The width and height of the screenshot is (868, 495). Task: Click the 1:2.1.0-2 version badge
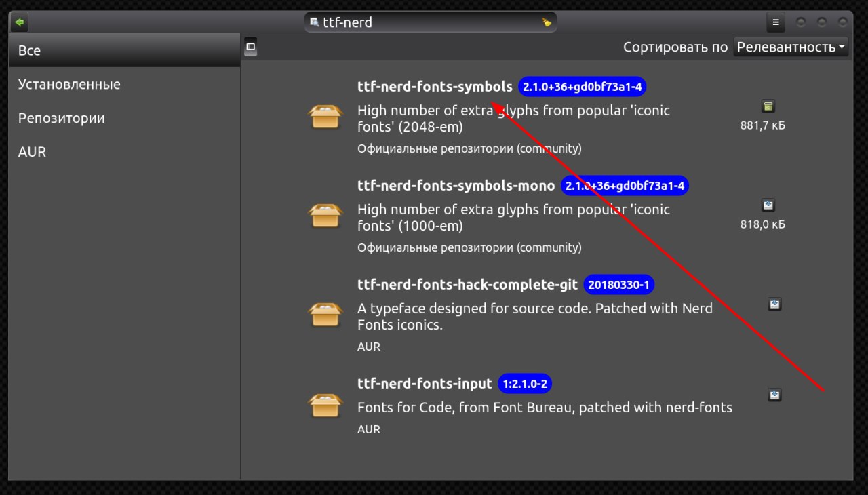(x=525, y=384)
